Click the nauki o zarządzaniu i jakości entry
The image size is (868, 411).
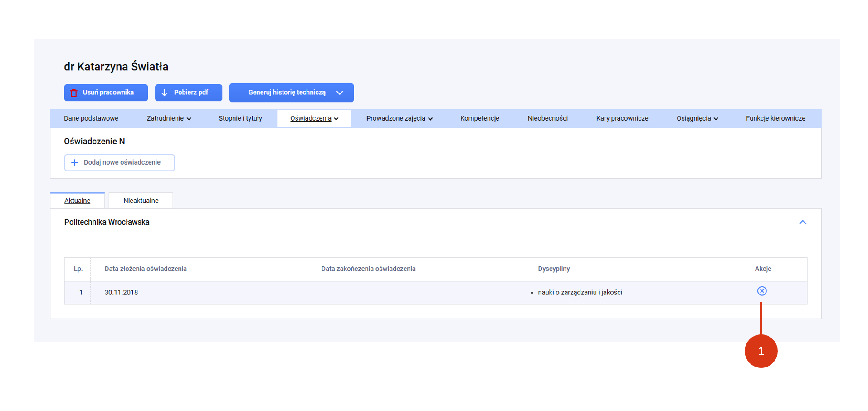580,293
